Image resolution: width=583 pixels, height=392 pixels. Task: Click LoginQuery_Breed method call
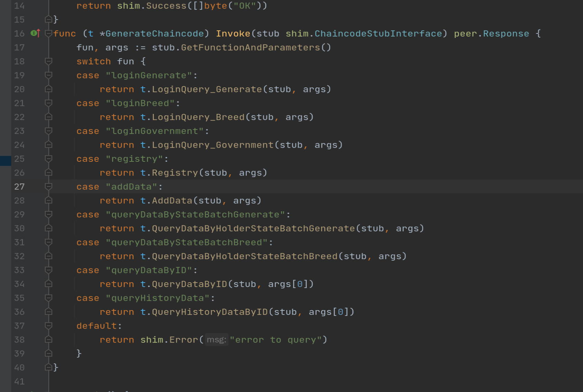point(198,117)
